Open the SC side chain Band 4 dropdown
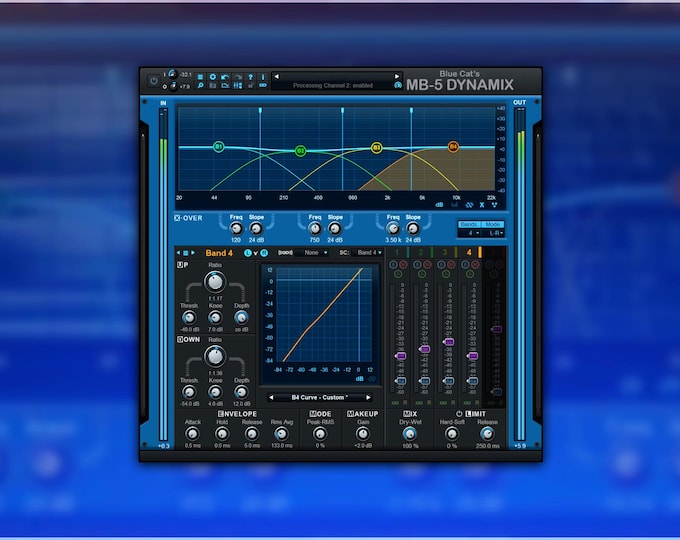This screenshot has height=540, width=680. click(369, 252)
